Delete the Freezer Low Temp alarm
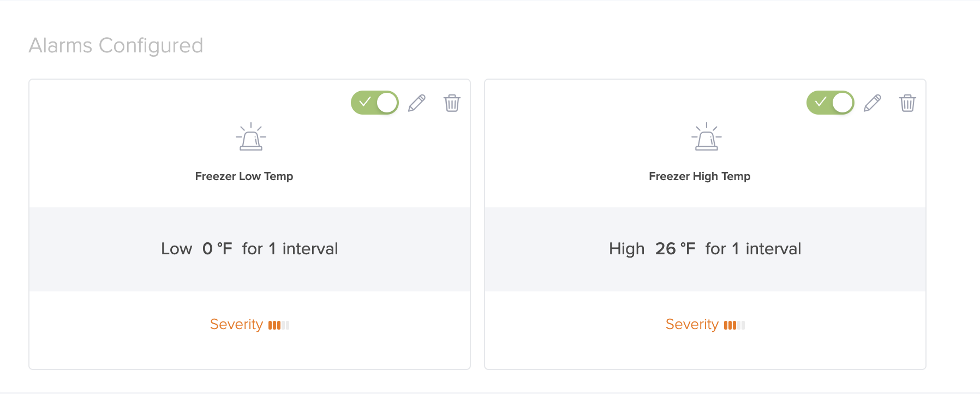This screenshot has width=980, height=394. [452, 103]
